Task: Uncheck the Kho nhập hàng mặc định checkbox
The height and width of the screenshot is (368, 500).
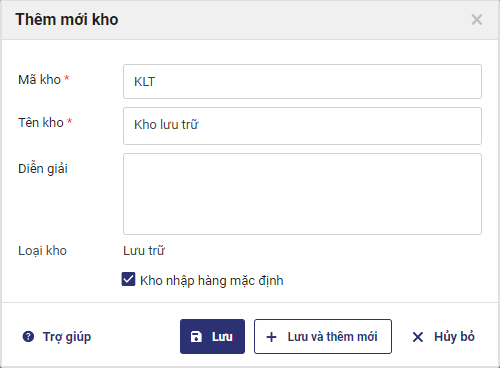Action: pyautogui.click(x=128, y=279)
